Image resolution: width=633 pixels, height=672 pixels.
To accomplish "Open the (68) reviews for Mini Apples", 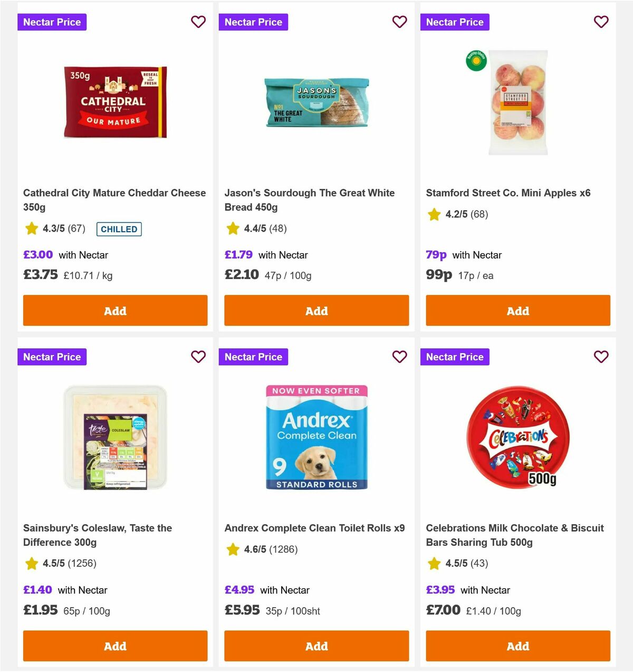I will pos(478,215).
